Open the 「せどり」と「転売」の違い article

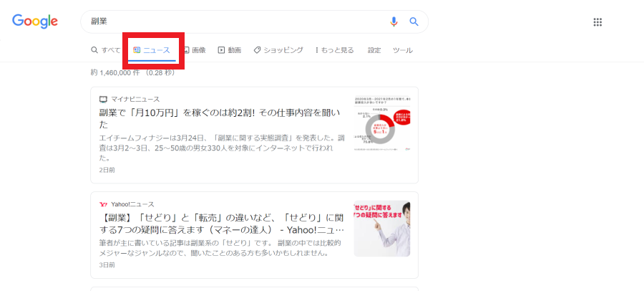tap(221, 223)
